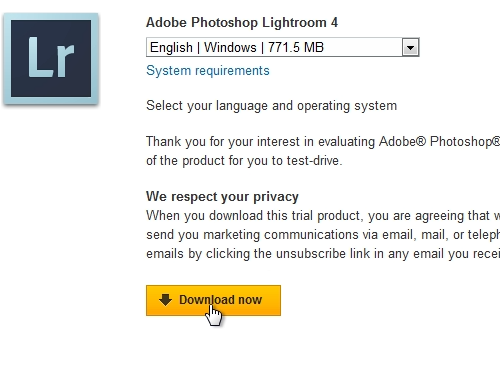Click the words operating system in instruction
Screen dimensions: 500x375
(347, 106)
